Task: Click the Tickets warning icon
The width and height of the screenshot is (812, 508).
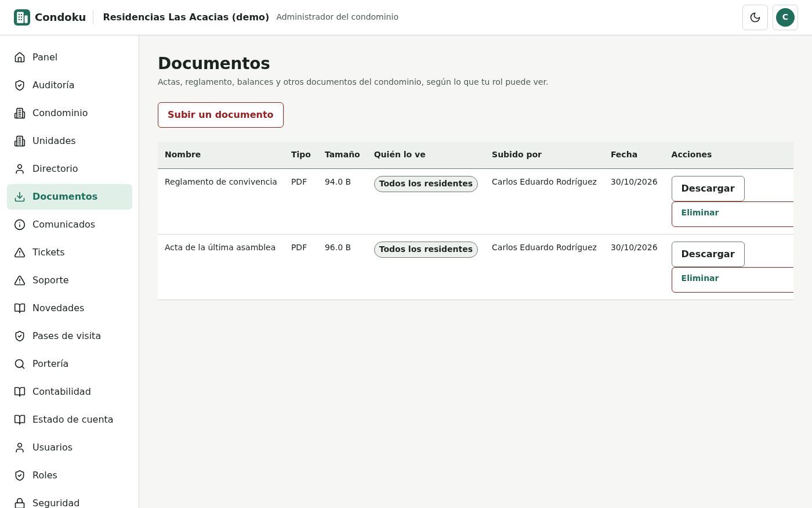Action: [x=20, y=253]
